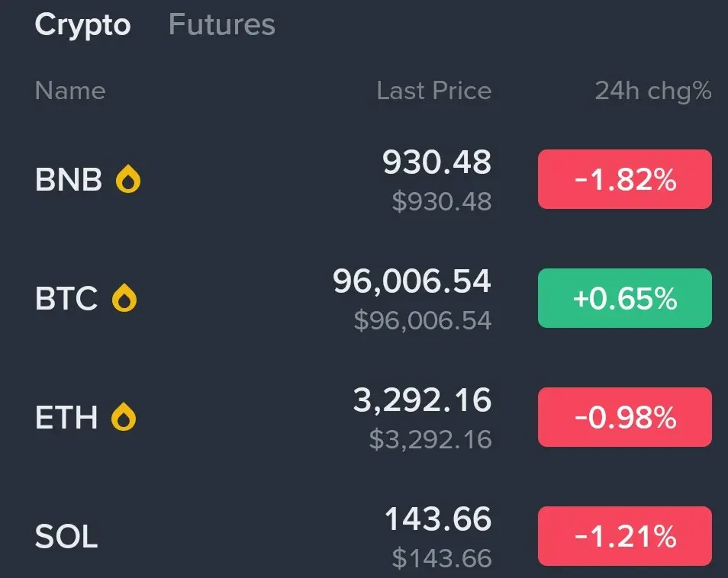Open the BTC coin row

pyautogui.click(x=364, y=298)
